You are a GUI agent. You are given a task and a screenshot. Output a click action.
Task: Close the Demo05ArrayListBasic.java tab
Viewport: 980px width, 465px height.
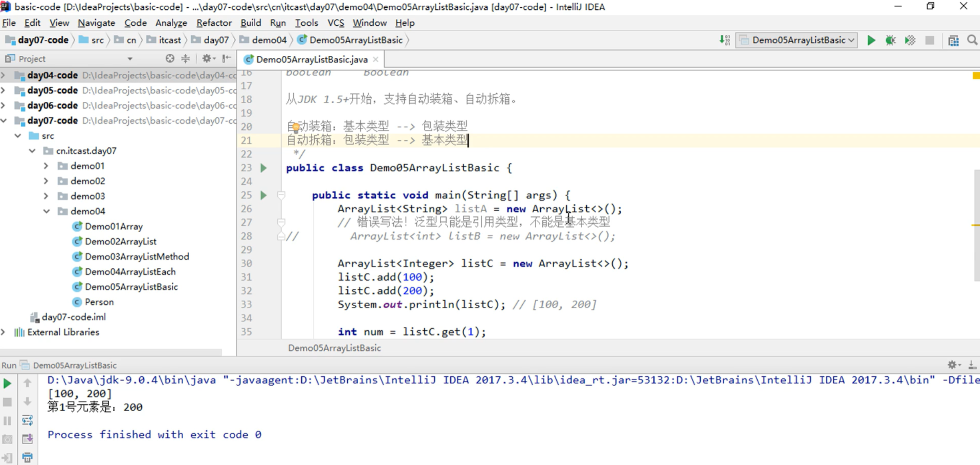pyautogui.click(x=376, y=59)
